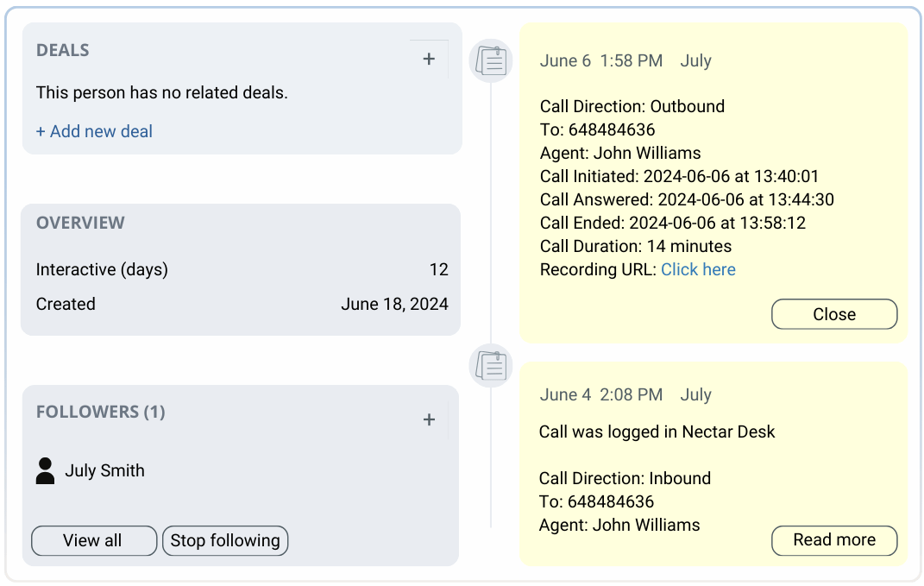924x586 pixels.
Task: Click the plus icon in Deals panel
Action: tap(429, 59)
